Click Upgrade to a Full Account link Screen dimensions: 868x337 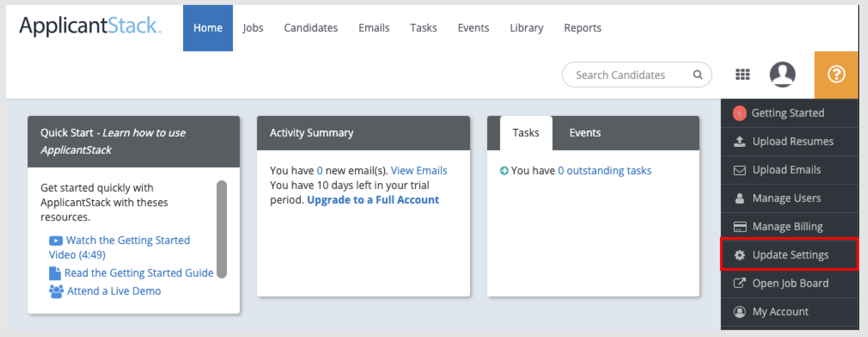(373, 200)
